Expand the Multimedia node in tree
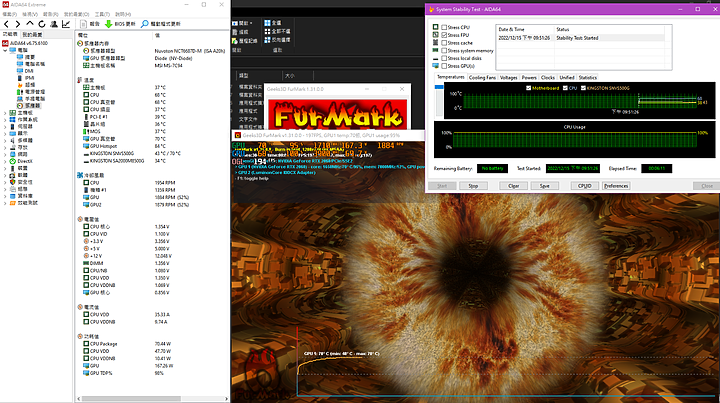 point(5,140)
